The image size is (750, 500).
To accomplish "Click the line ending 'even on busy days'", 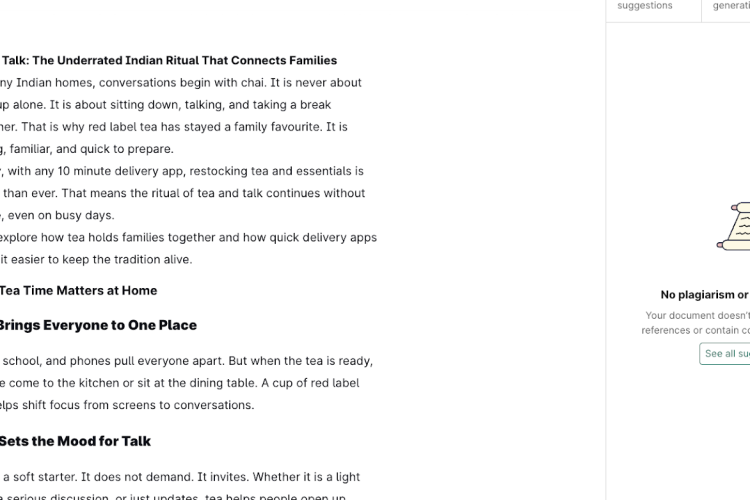I will click(57, 215).
